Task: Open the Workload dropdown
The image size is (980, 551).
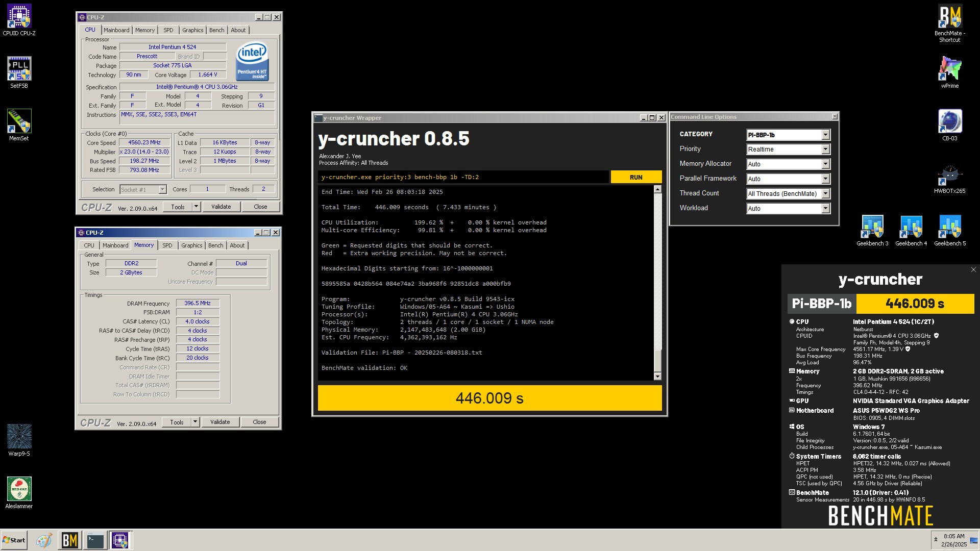Action: [x=788, y=209]
